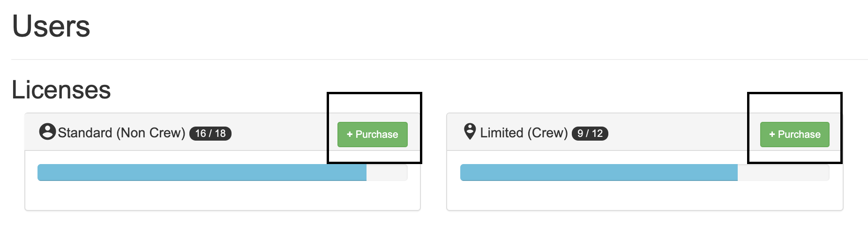Click the Standard license panel header bar
Viewport: 868px width, 225px height.
click(223, 132)
